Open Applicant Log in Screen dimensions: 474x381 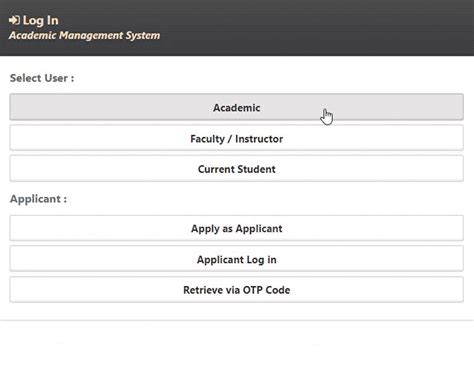[236, 259]
